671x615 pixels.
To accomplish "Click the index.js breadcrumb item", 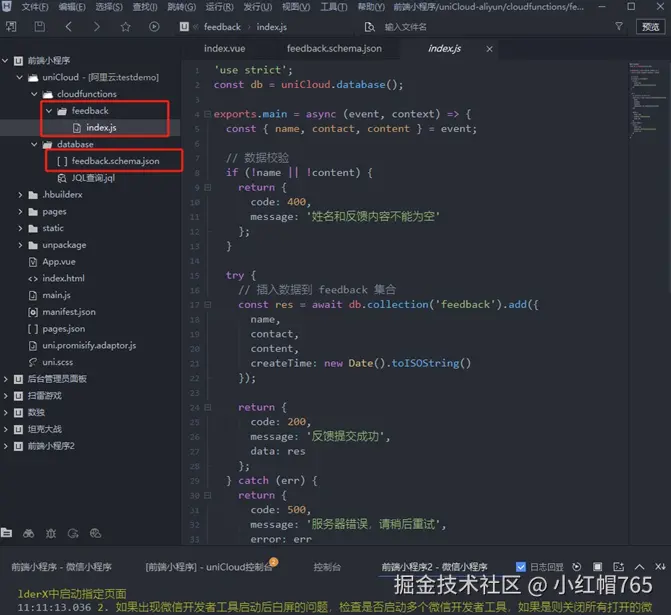I will (272, 27).
